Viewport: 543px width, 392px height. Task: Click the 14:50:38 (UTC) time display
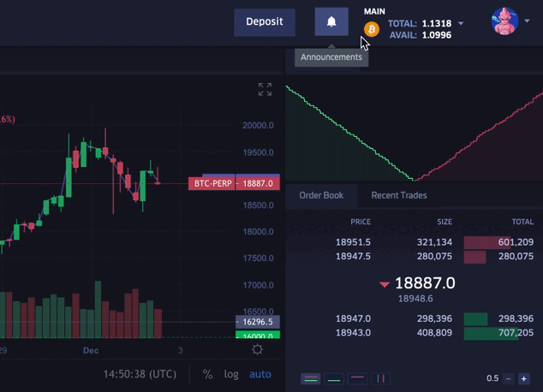[x=140, y=374]
